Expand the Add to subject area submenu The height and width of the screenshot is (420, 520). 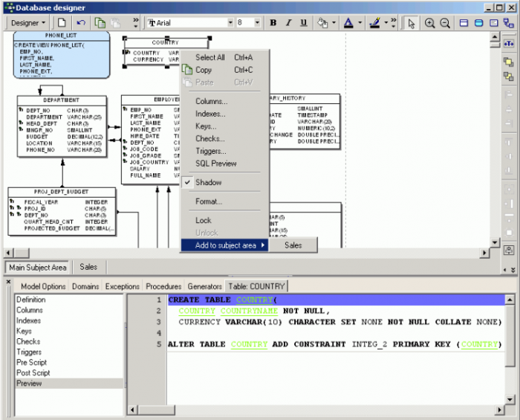[x=224, y=245]
